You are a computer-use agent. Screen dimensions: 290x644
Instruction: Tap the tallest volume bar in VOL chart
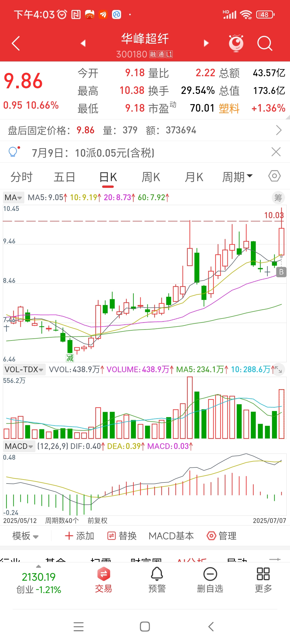pyautogui.click(x=190, y=408)
